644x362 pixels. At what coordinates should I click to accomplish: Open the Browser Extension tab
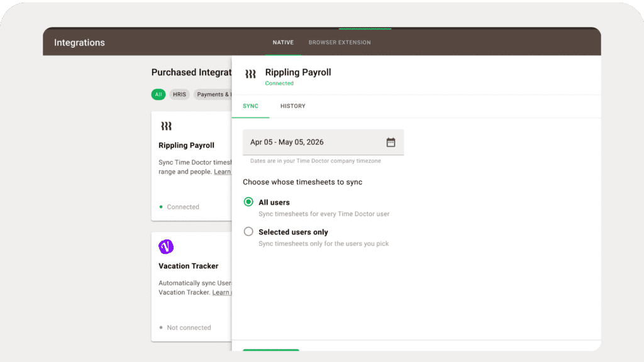[340, 42]
